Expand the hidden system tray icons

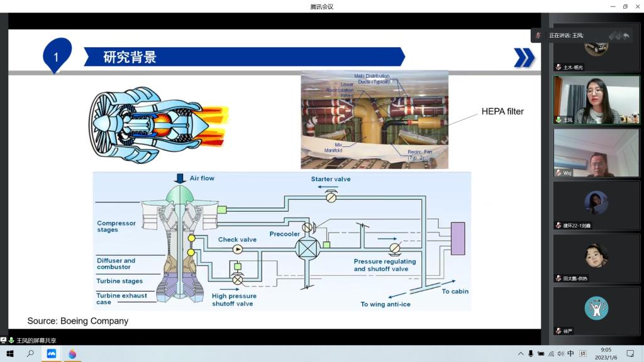click(521, 354)
